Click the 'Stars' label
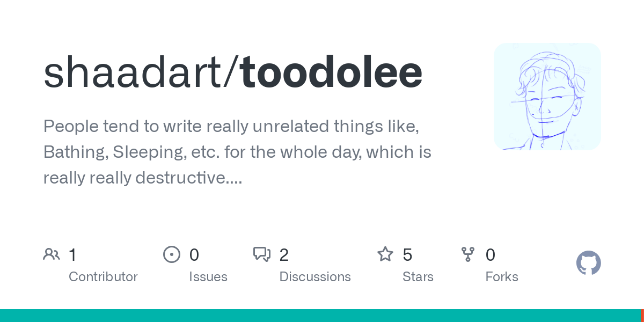The image size is (644, 322). [x=418, y=277]
